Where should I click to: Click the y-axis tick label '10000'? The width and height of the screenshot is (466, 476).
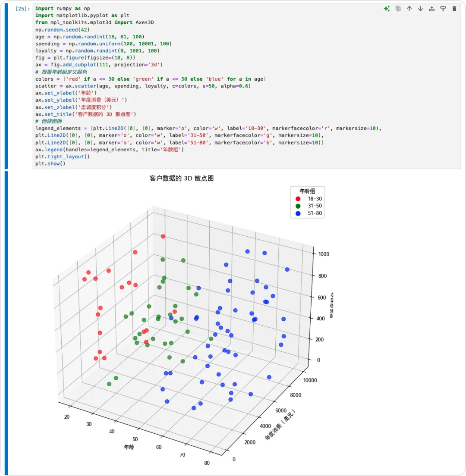(310, 380)
